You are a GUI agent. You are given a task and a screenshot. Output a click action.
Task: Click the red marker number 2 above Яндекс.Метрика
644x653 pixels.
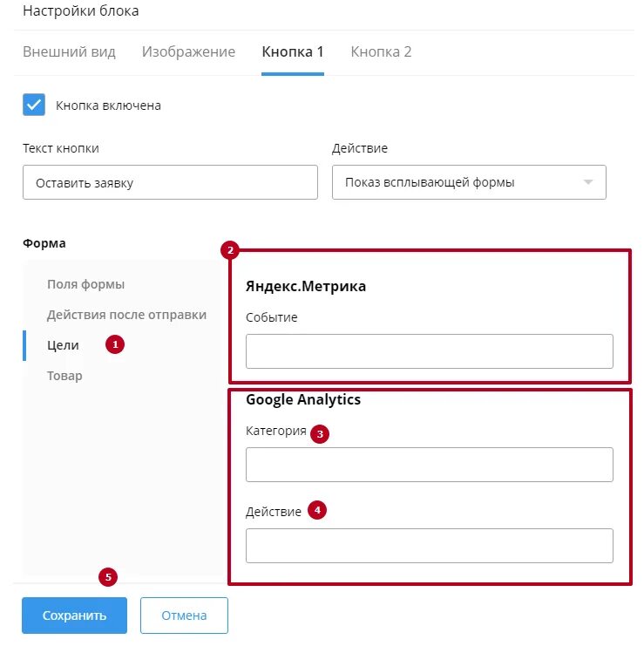(230, 251)
